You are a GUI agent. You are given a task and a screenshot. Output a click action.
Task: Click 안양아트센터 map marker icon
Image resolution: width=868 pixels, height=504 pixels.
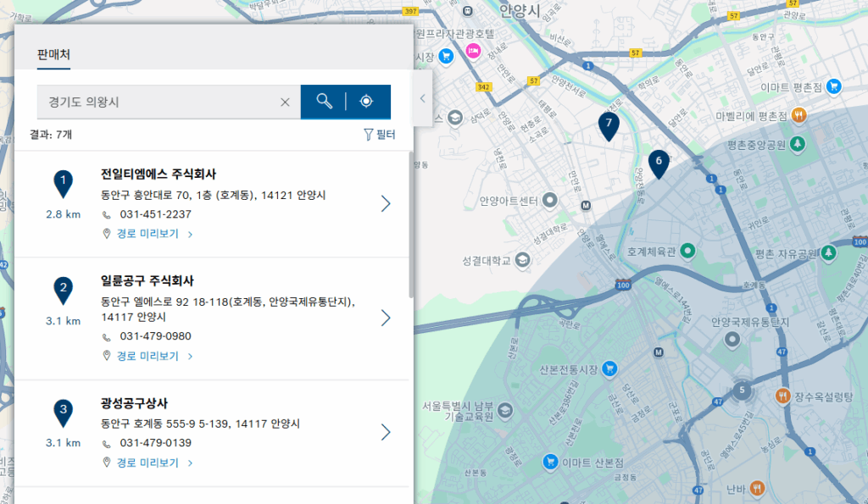click(x=549, y=200)
